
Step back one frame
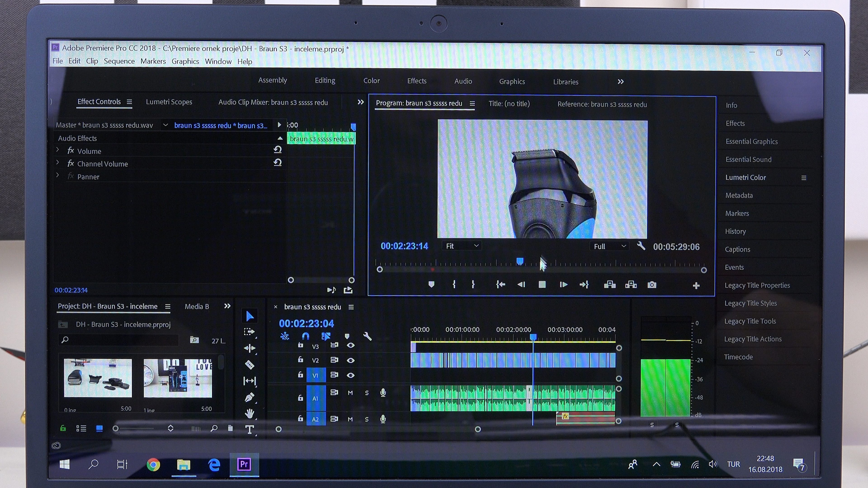pos(521,285)
